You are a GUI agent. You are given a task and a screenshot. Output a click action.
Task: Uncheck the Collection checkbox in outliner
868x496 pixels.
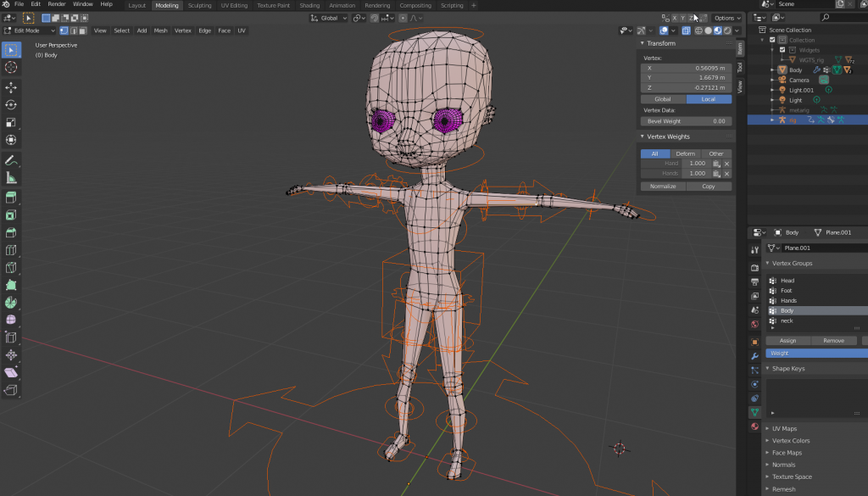coord(772,40)
